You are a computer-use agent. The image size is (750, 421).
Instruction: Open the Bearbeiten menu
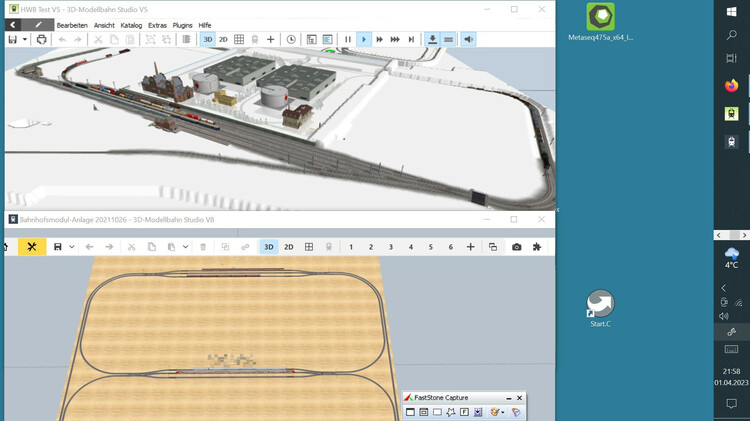click(x=71, y=24)
